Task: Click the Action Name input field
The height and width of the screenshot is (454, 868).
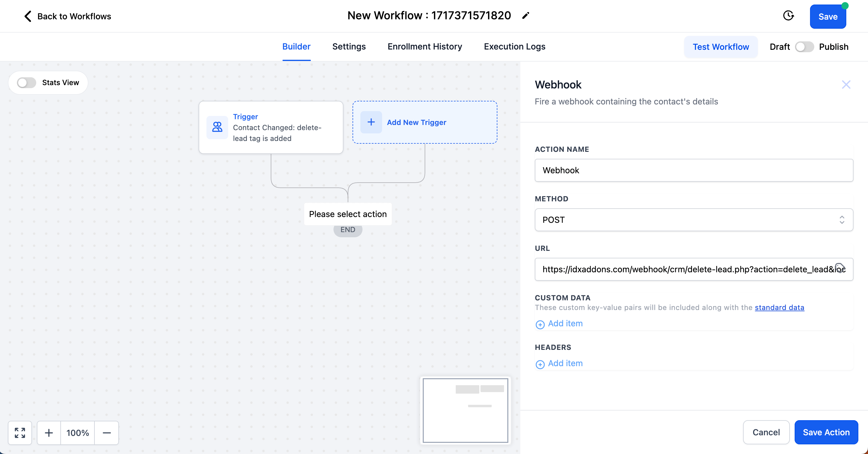Action: (694, 170)
